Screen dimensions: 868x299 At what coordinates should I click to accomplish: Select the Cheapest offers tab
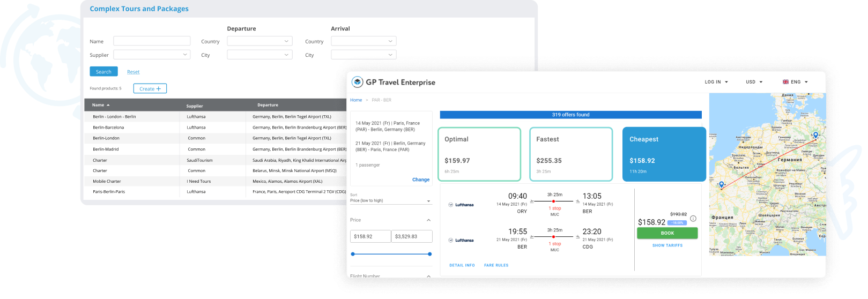coord(664,154)
